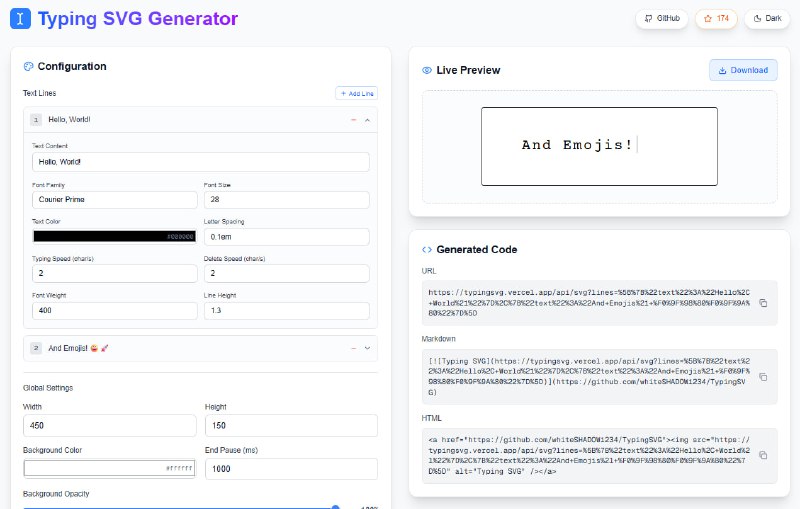Expand the And Emojis! line panel
This screenshot has height=509, width=800.
[x=367, y=348]
